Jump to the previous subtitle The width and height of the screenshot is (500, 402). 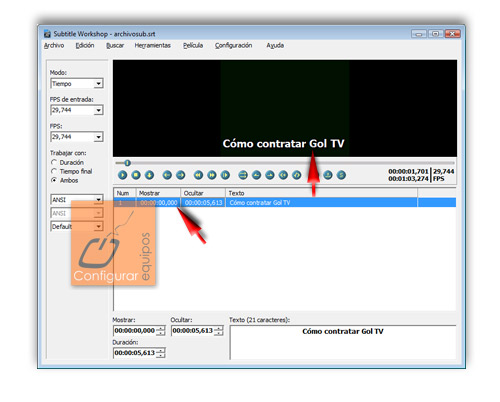[167, 175]
